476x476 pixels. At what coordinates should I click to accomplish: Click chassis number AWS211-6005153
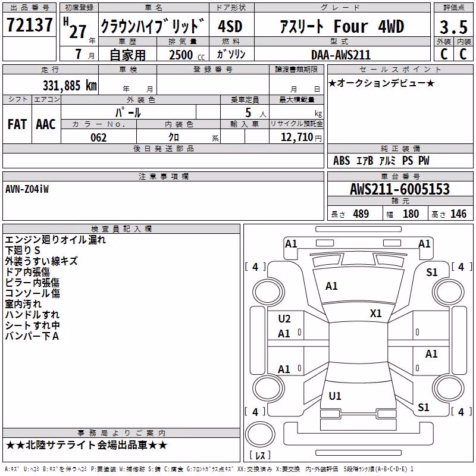(x=400, y=189)
